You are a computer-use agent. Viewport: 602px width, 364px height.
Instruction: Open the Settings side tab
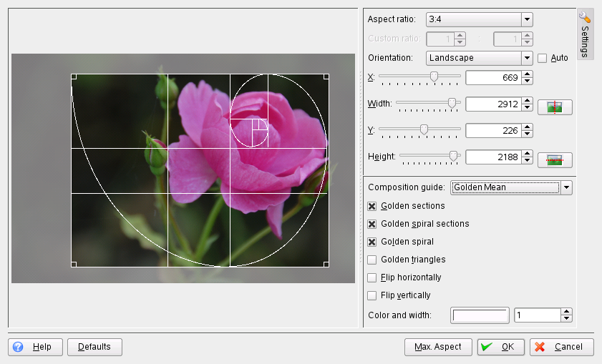(x=585, y=34)
